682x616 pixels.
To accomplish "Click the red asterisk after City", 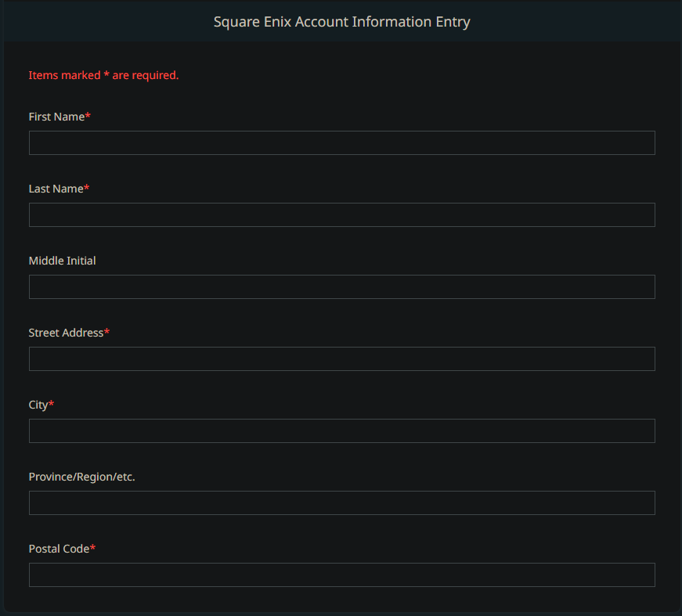I will (x=52, y=404).
